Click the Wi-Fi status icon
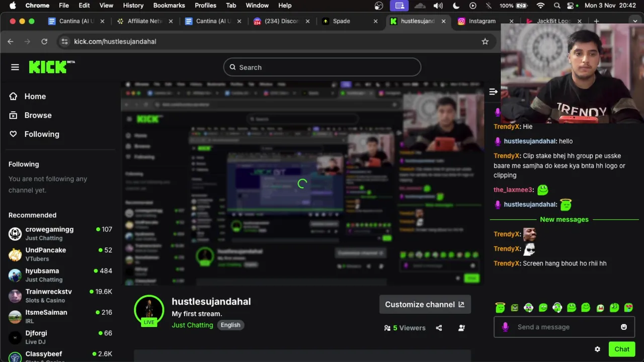This screenshot has width=644, height=362. [x=541, y=6]
